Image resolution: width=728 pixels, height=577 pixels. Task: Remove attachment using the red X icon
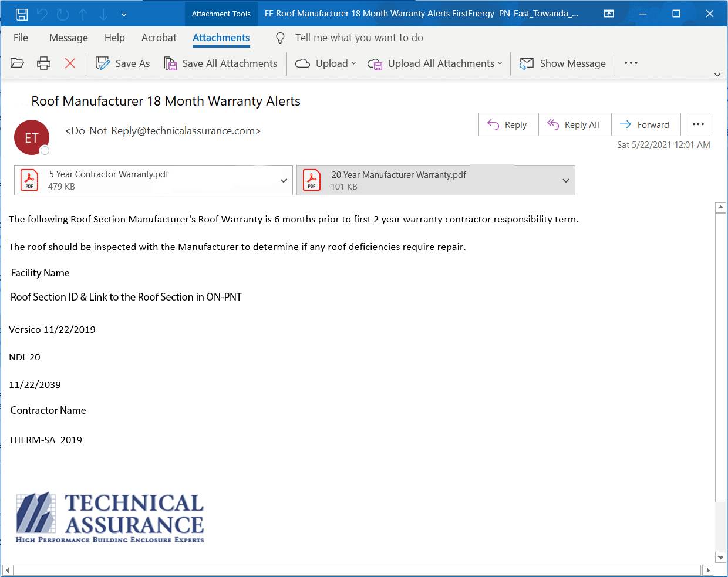click(x=70, y=63)
